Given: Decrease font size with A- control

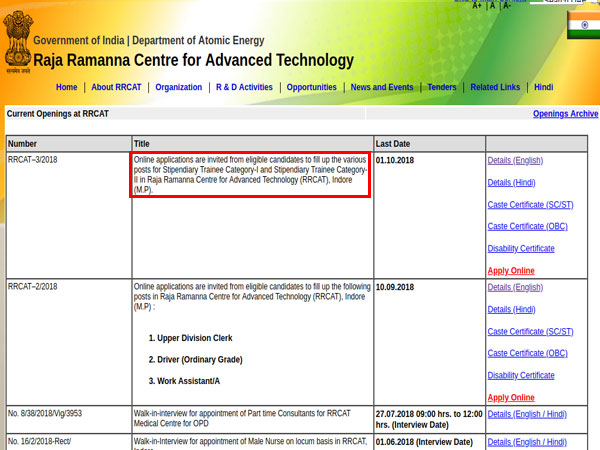Looking at the screenshot, I should click(x=507, y=5).
